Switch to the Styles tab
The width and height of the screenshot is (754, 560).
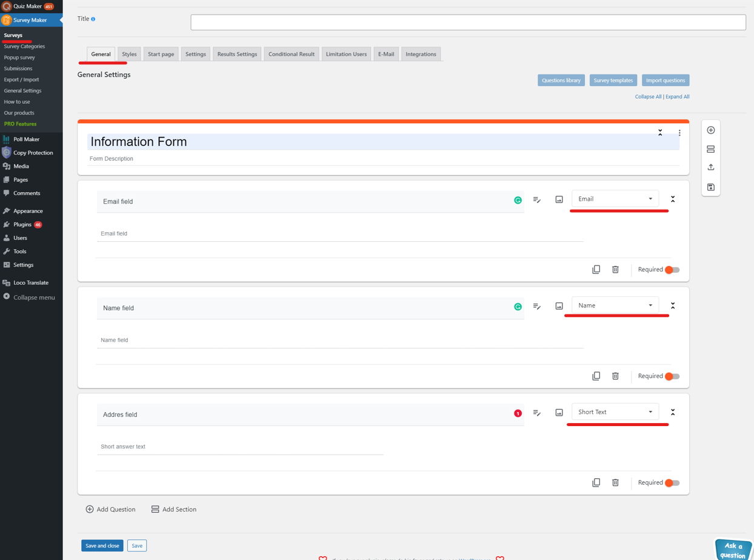point(129,54)
